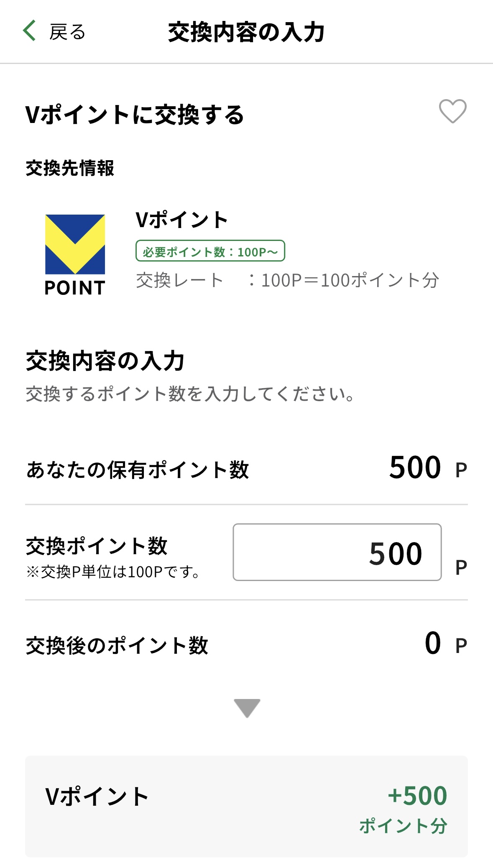
Task: Tap the 交換後のポイント数 label
Action: coord(117,645)
